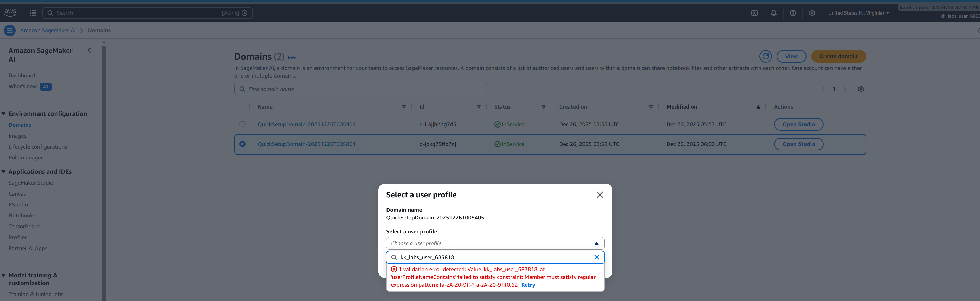Screen dimensions: 980x301
Task: Open table preferences gear icon
Action: click(861, 89)
